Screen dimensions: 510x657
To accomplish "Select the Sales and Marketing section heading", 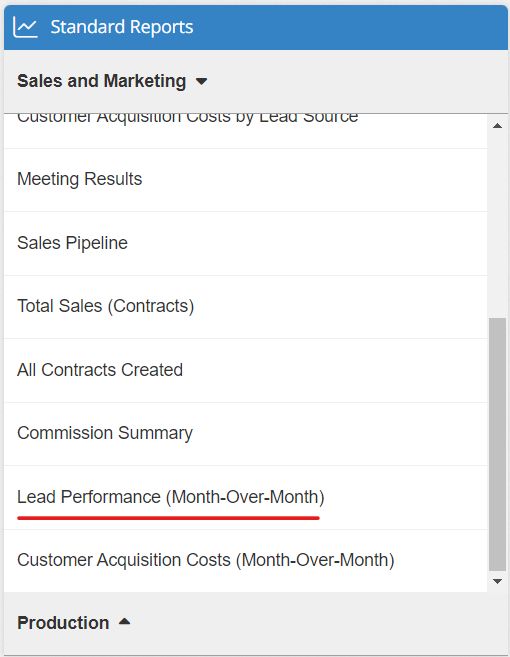I will pos(101,81).
